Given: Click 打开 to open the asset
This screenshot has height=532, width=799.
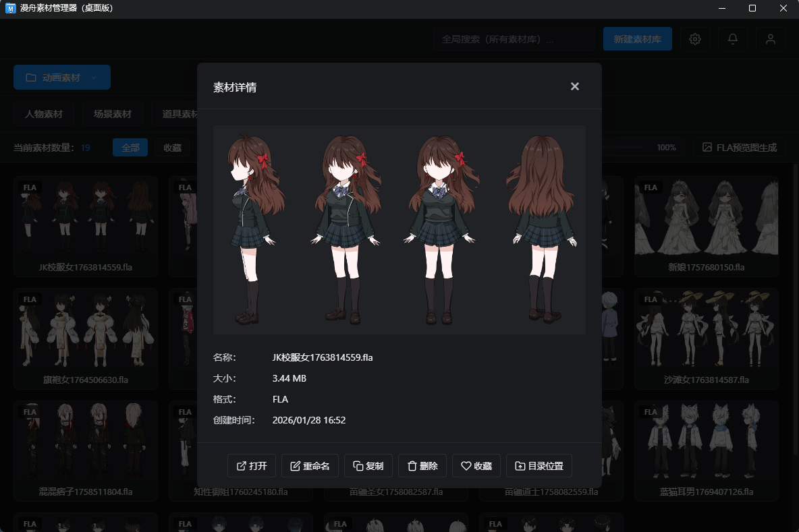Looking at the screenshot, I should pyautogui.click(x=251, y=466).
